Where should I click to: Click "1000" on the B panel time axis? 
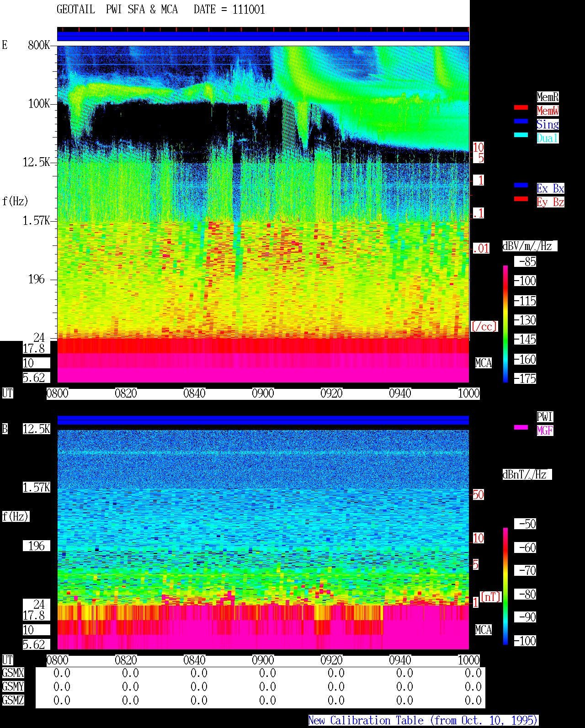click(x=469, y=660)
